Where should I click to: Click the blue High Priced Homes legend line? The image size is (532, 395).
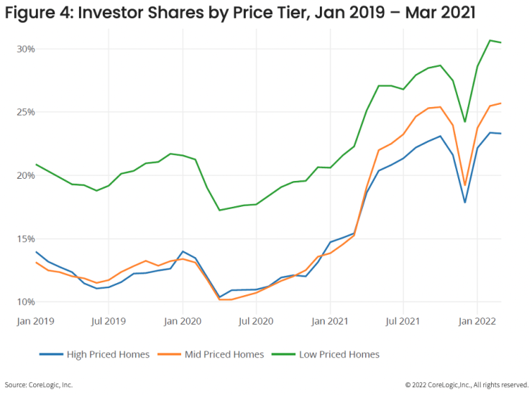pyautogui.click(x=50, y=354)
